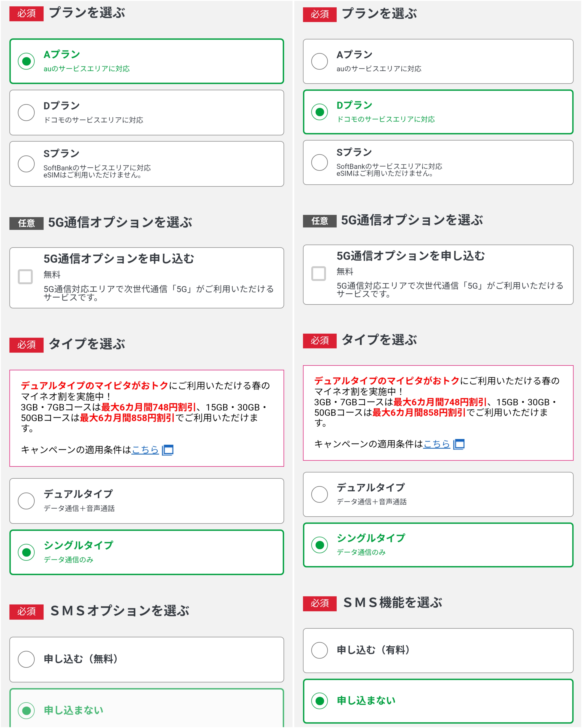The image size is (582, 728).
Task: Select Aプラン radio in left panel
Action: pos(26,61)
